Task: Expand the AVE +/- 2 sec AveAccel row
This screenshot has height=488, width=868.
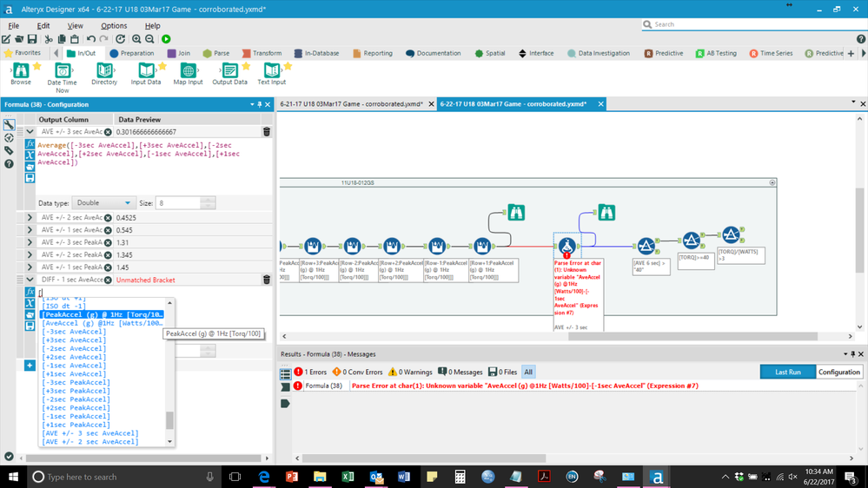Action: coord(30,217)
